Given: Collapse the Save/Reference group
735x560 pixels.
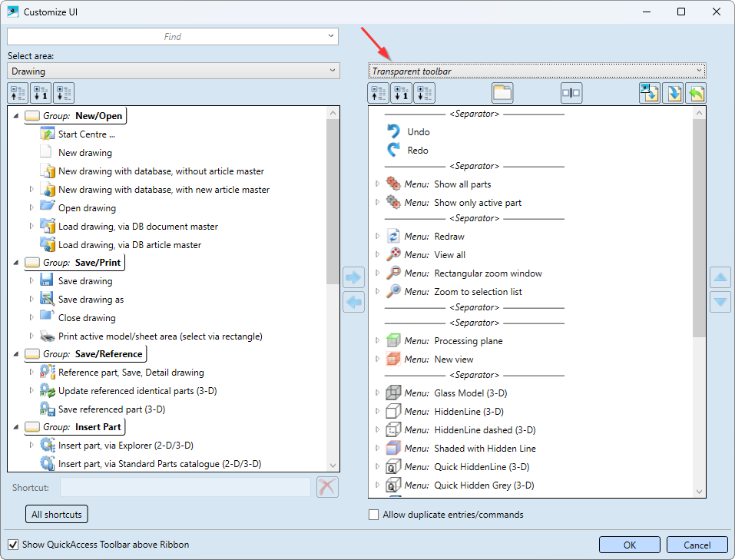Looking at the screenshot, I should (16, 354).
